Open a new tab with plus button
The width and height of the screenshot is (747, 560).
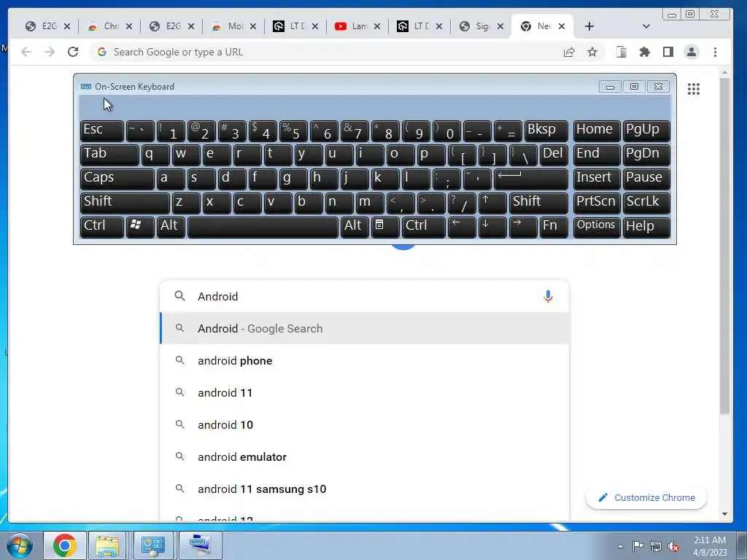point(589,26)
